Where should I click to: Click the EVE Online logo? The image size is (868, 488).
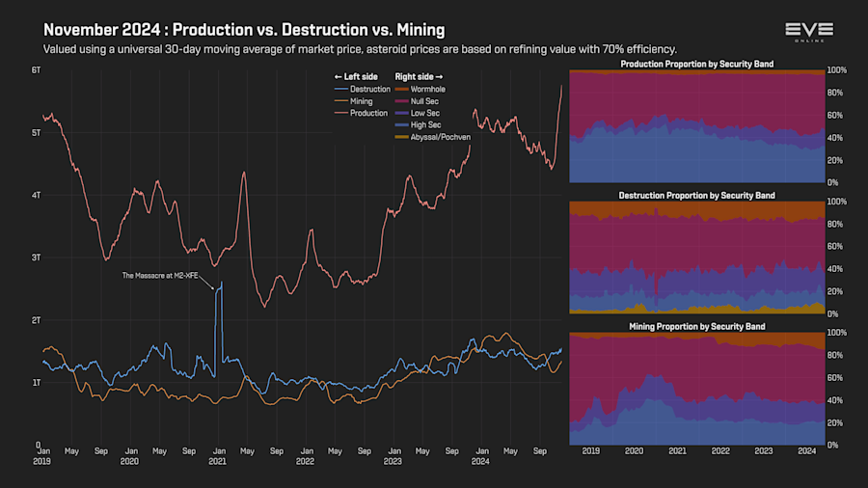(x=809, y=32)
